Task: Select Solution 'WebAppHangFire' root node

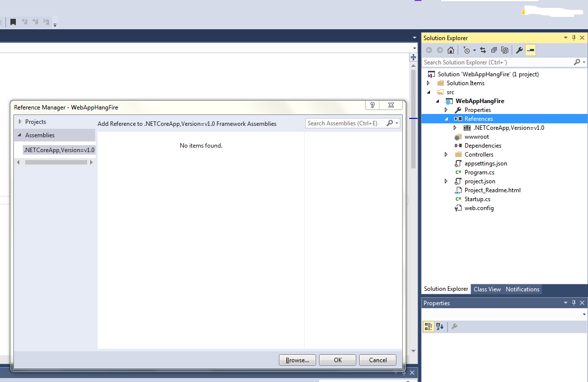Action: 488,74
